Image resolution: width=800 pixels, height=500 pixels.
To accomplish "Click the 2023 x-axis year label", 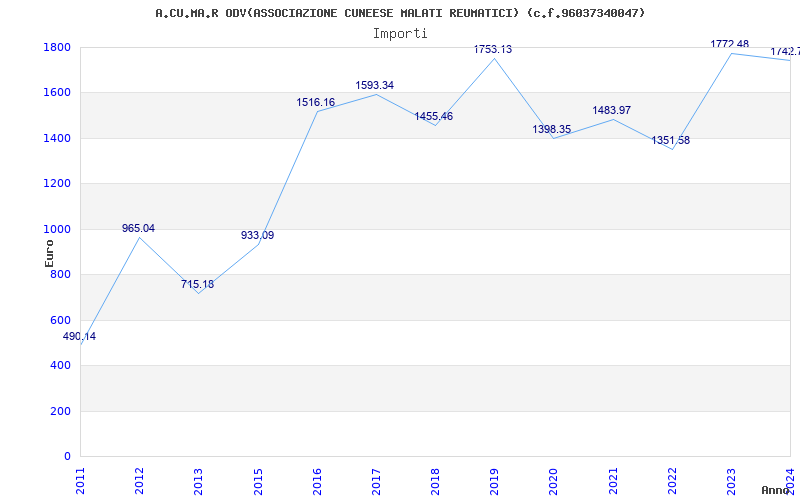I will (x=732, y=481).
